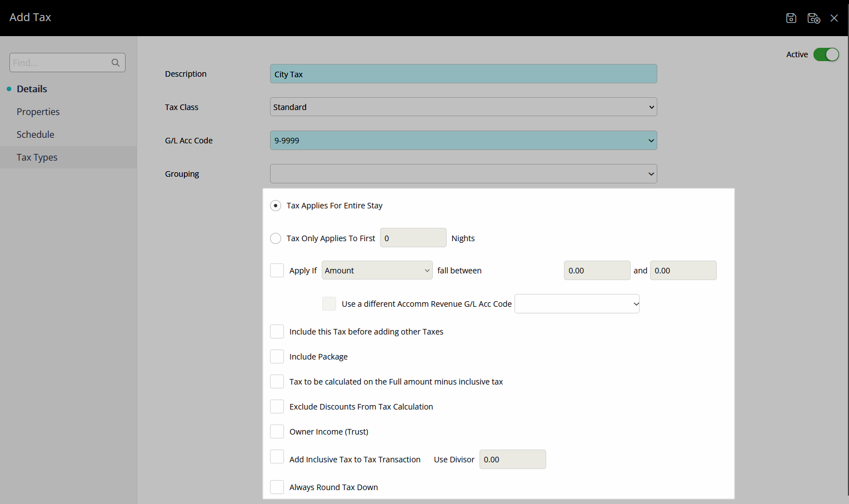849x504 pixels.
Task: Click the 'fall between' text
Action: coord(460,271)
